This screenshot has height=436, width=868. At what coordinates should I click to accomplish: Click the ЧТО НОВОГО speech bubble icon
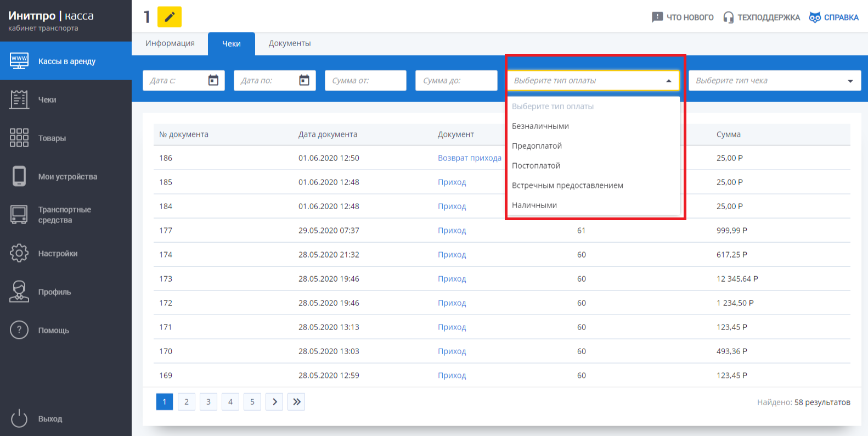click(657, 17)
